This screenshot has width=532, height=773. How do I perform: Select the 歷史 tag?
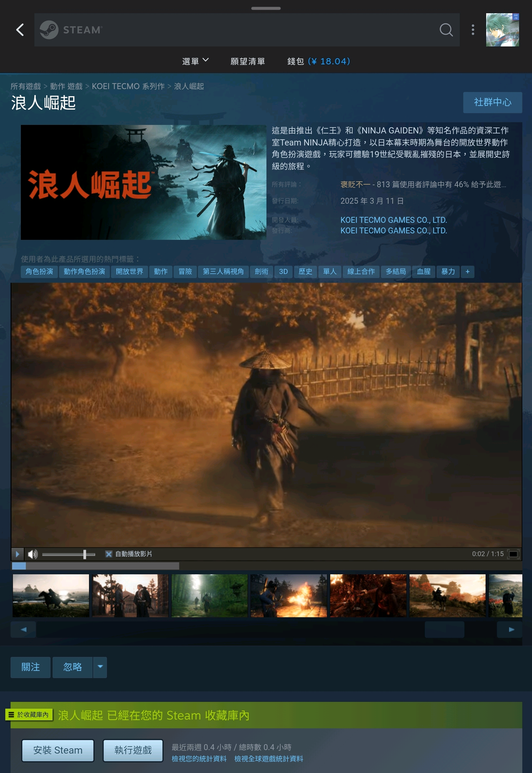click(x=305, y=272)
